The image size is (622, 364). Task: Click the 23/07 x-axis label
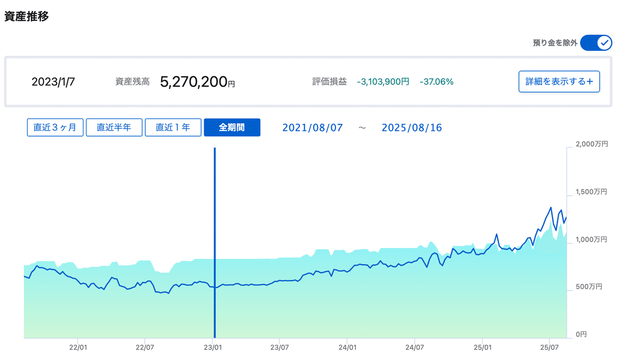tap(279, 347)
